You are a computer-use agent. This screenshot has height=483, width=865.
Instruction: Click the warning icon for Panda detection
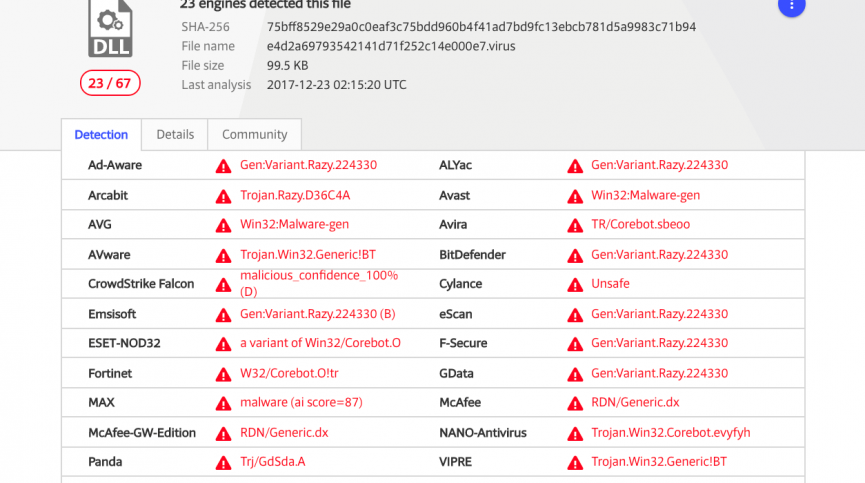pyautogui.click(x=223, y=463)
